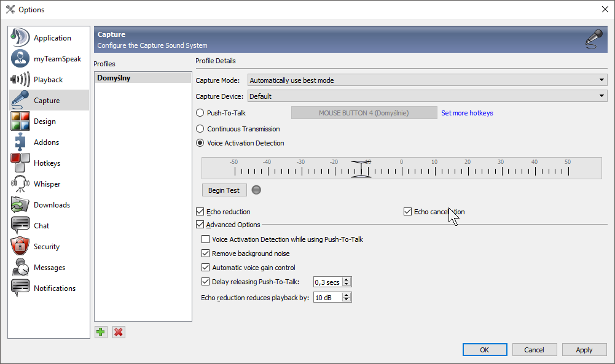The image size is (615, 364).
Task: Uncheck Remove background noise
Action: coord(206,254)
